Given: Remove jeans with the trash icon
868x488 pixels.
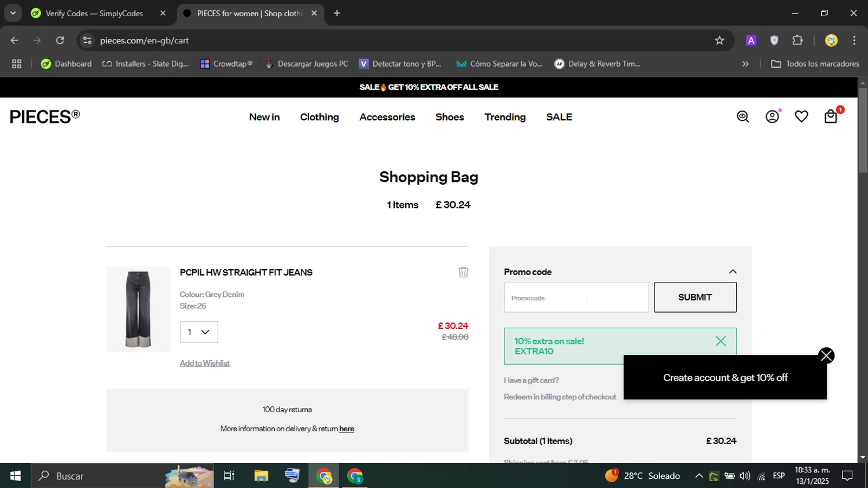Looking at the screenshot, I should pos(464,272).
